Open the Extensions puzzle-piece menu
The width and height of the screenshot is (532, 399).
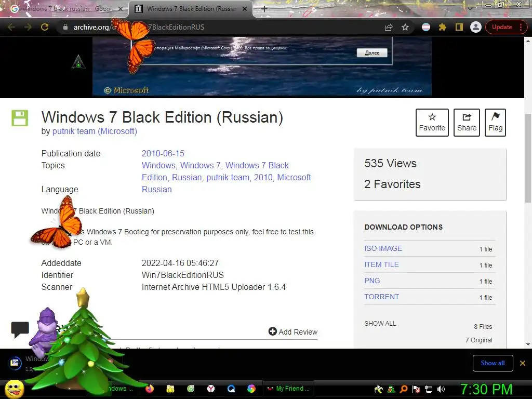pyautogui.click(x=443, y=27)
